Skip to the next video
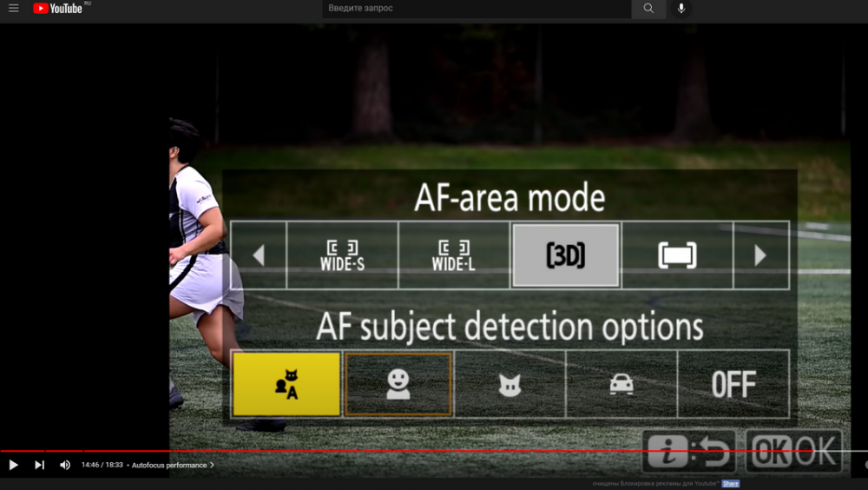868x490 pixels. (x=39, y=465)
